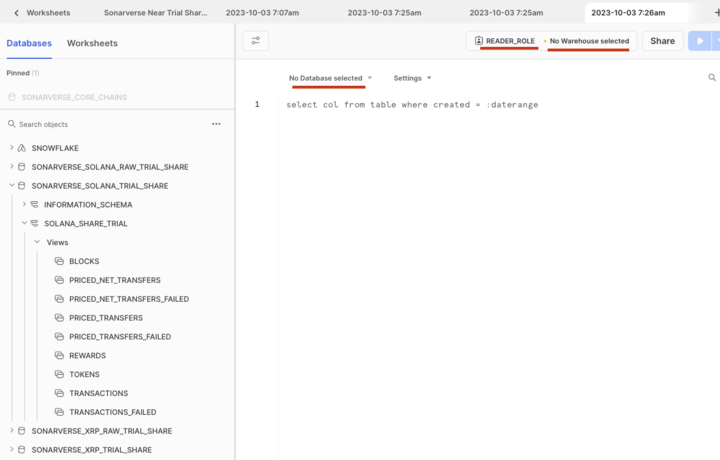720x460 pixels.
Task: Select pinned SONARVERSE_CORE_CHAINS label
Action: pos(74,97)
